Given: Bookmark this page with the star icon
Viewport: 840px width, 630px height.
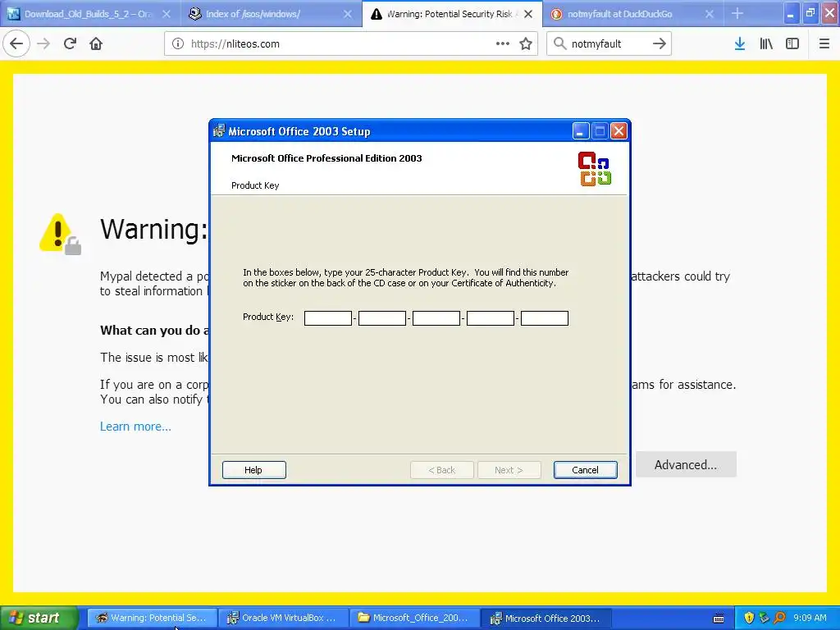Looking at the screenshot, I should 526,44.
